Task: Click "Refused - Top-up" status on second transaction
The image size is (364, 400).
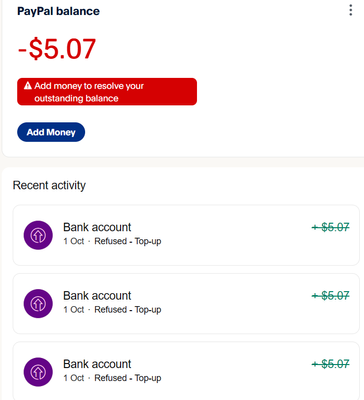Action: pyautogui.click(x=128, y=310)
